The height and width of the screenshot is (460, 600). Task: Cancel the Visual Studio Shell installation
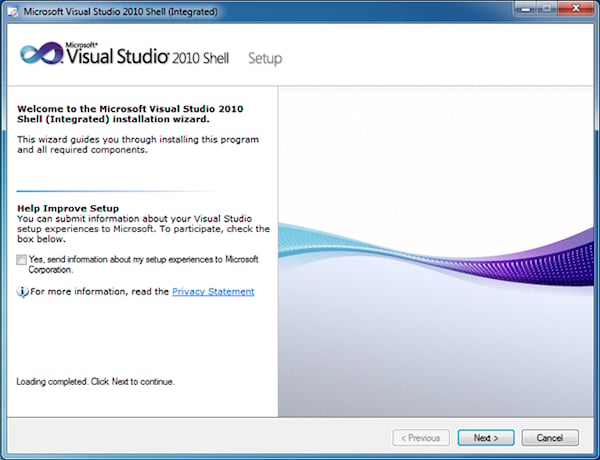[550, 437]
